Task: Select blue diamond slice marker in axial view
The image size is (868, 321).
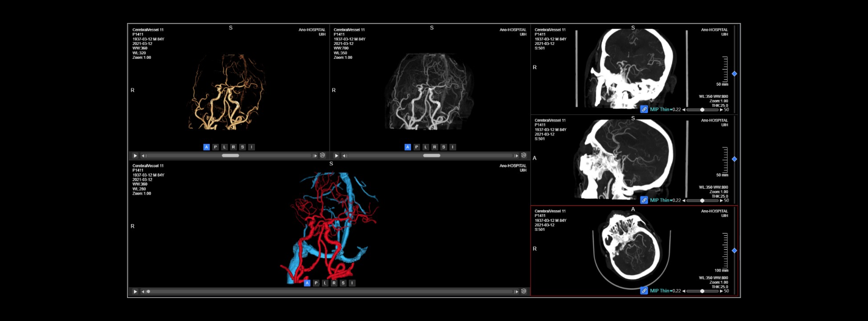Action: pyautogui.click(x=734, y=250)
